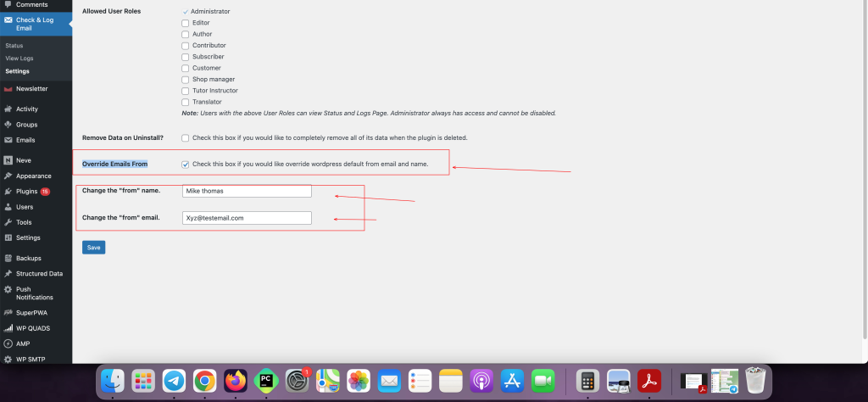Open Reminders from the dock
Image resolution: width=868 pixels, height=402 pixels.
(420, 381)
